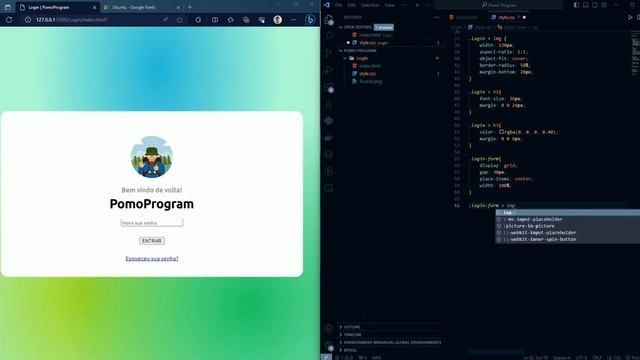Open Edge tab actions menu icon

click(8, 7)
